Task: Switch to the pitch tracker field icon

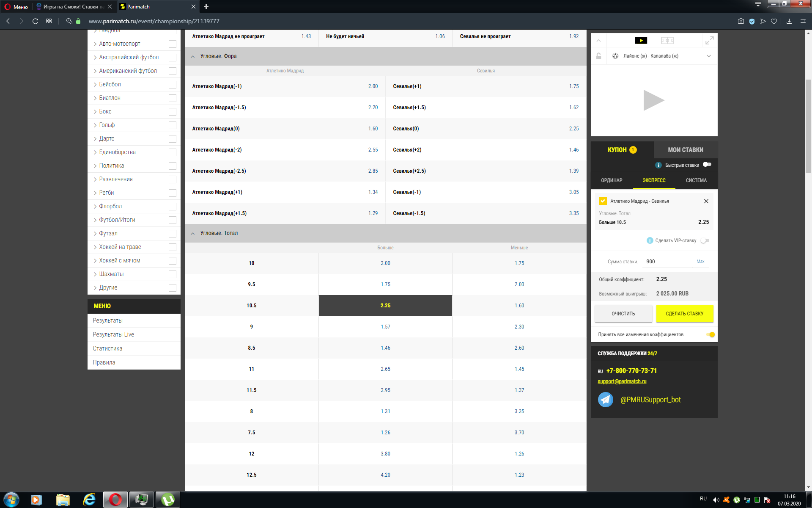Action: tap(667, 41)
